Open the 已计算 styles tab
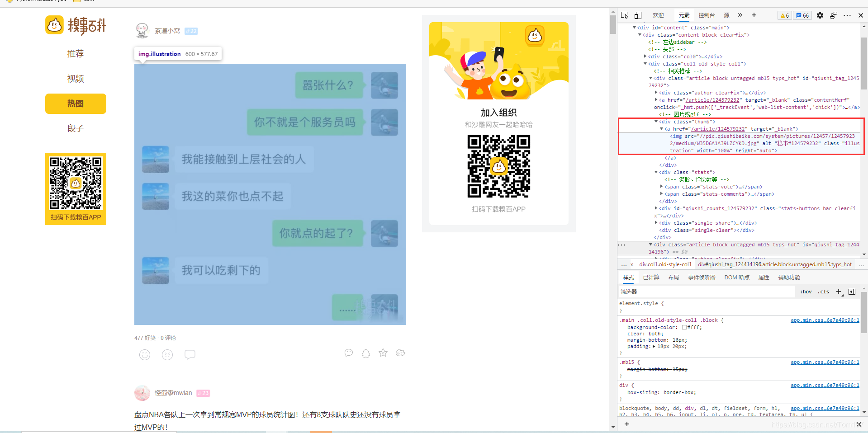 tap(651, 277)
